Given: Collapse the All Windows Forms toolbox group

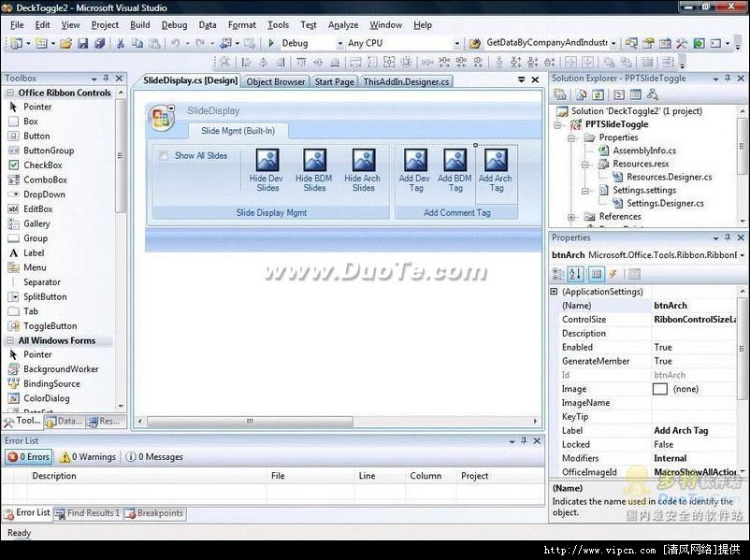Looking at the screenshot, I should coord(10,341).
